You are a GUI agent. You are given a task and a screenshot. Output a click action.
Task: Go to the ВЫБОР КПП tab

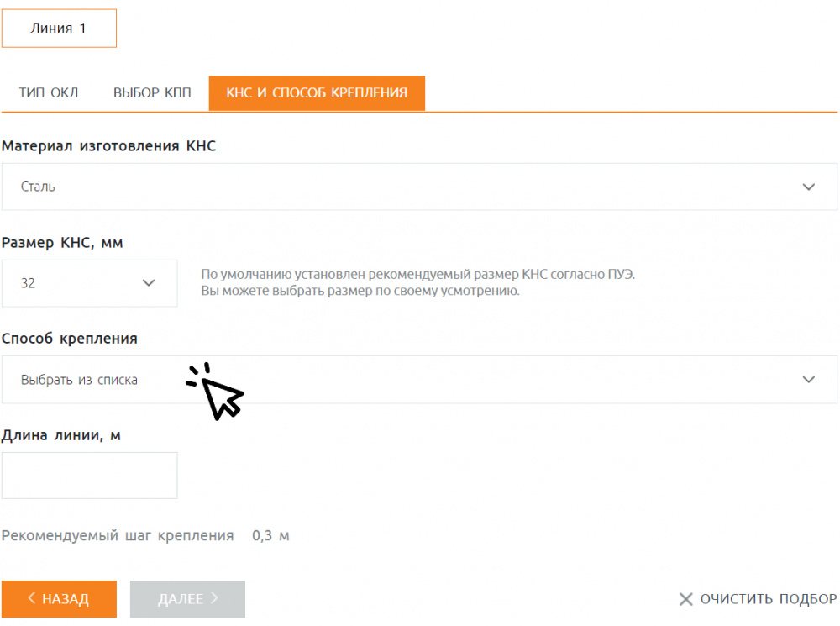152,93
